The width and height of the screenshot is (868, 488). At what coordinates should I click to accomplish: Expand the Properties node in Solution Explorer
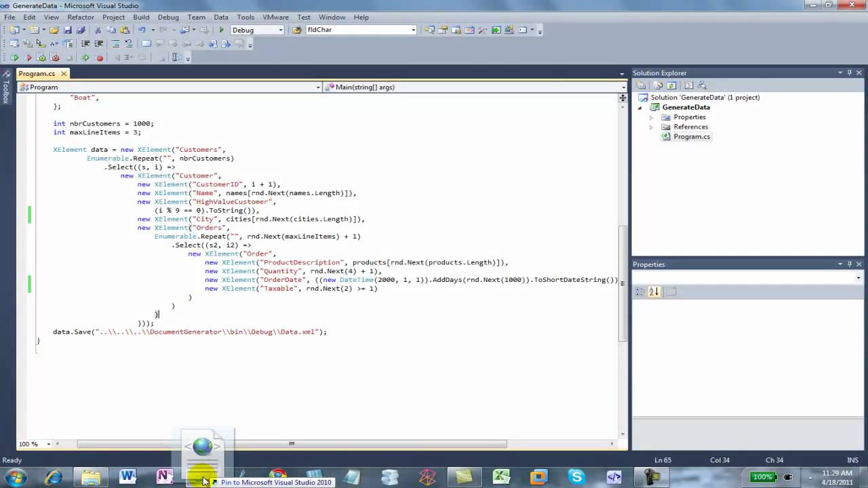pyautogui.click(x=651, y=117)
